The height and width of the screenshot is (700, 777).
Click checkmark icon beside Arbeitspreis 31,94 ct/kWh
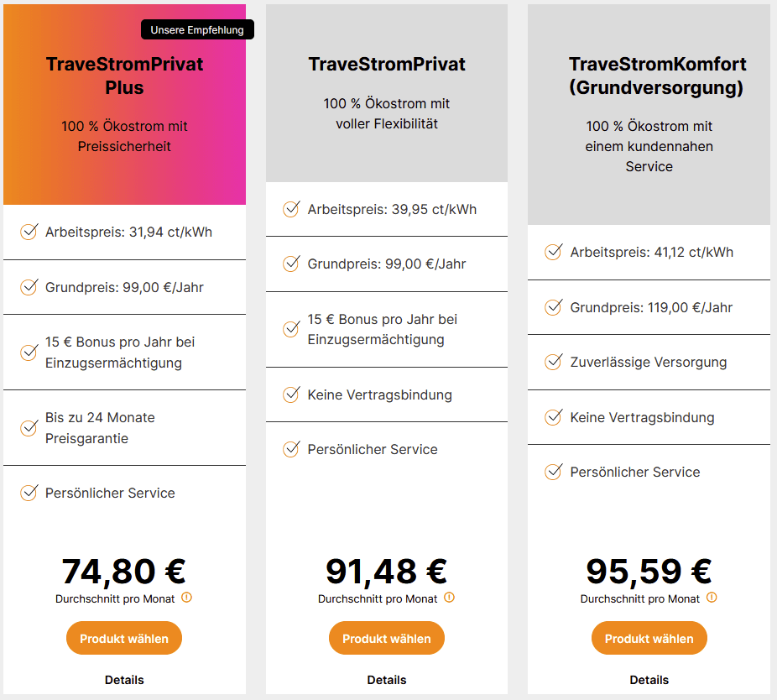point(29,232)
